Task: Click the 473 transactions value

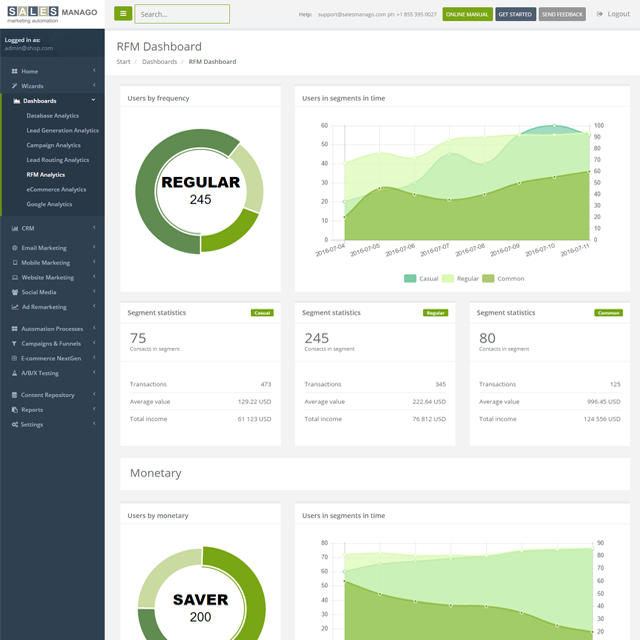Action: pos(266,384)
